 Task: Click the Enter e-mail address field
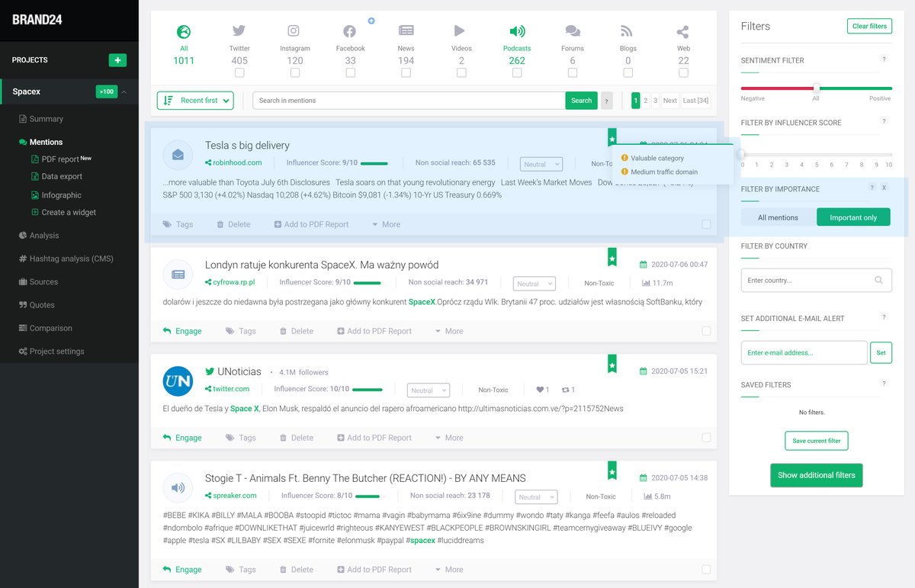(x=804, y=352)
